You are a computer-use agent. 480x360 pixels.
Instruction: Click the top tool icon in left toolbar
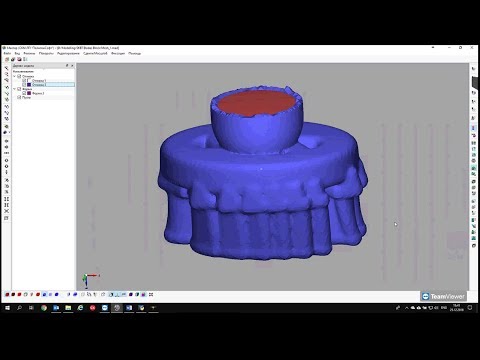(x=6, y=68)
